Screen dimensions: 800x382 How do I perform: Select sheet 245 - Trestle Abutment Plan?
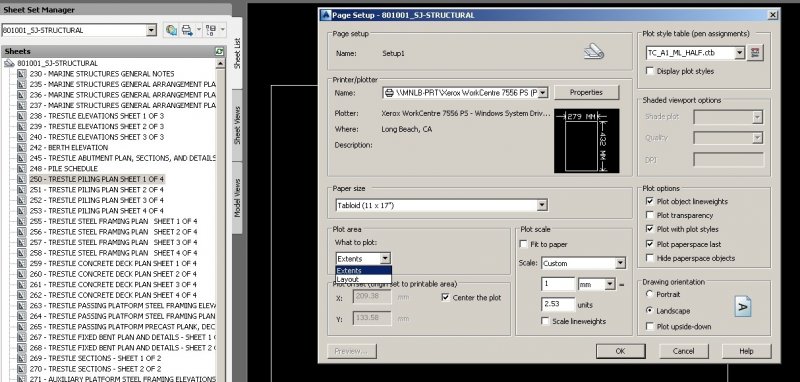122,158
